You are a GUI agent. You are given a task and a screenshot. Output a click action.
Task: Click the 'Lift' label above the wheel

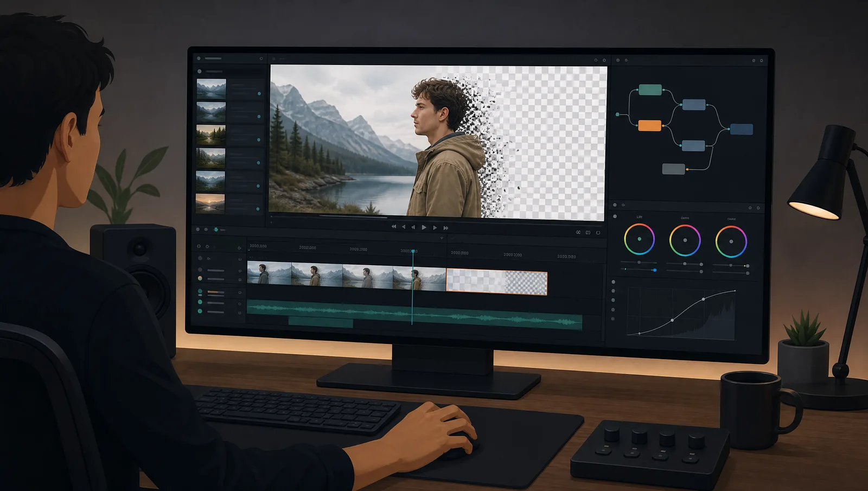click(x=639, y=217)
